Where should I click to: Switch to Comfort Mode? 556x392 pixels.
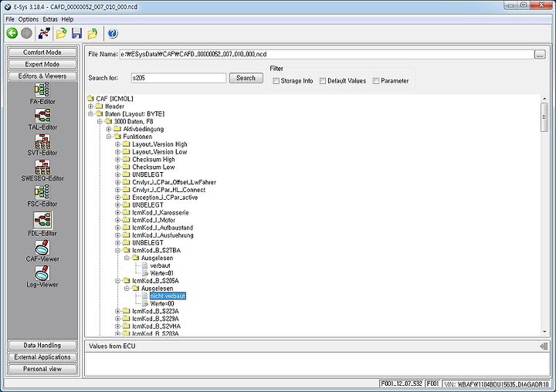(x=42, y=52)
